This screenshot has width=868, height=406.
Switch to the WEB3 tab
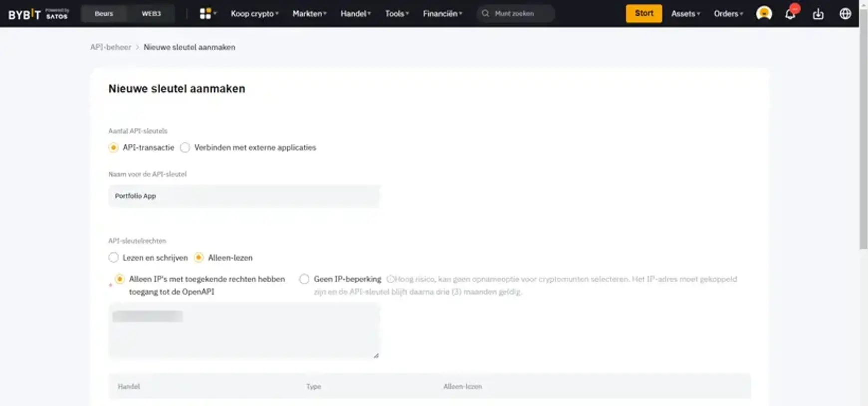tap(151, 13)
